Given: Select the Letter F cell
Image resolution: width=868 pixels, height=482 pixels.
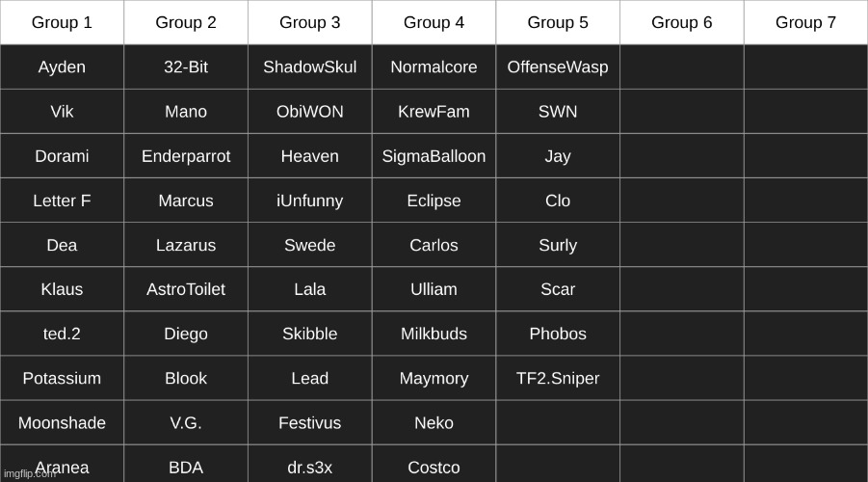Looking at the screenshot, I should pos(62,201).
